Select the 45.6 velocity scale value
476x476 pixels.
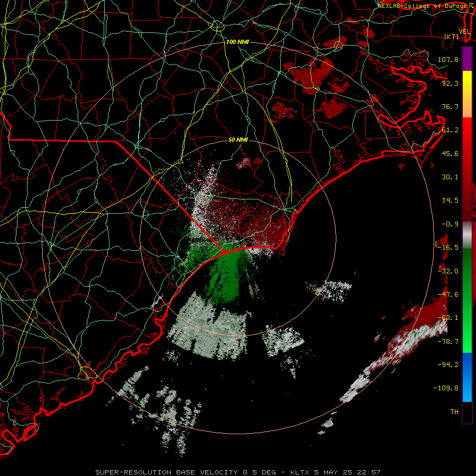450,153
